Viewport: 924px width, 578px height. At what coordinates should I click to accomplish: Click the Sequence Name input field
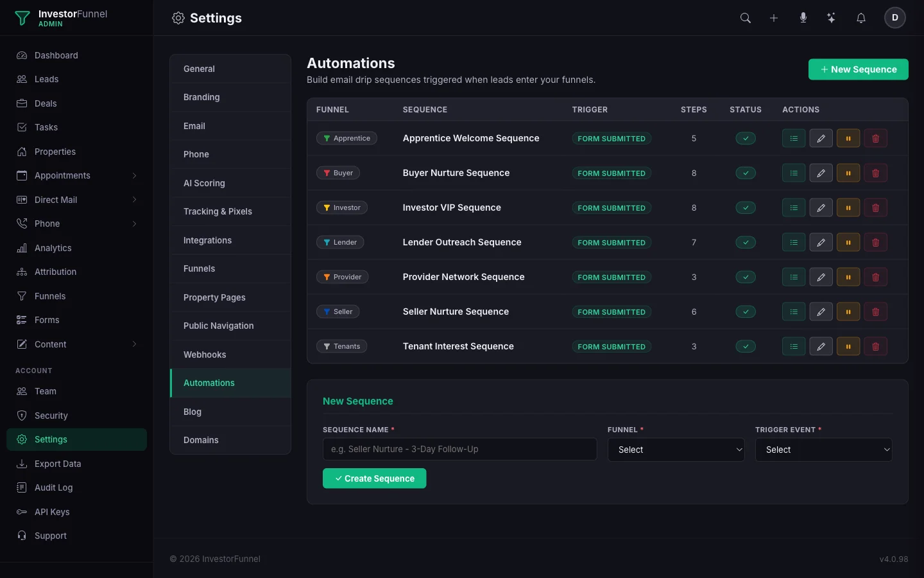459,450
